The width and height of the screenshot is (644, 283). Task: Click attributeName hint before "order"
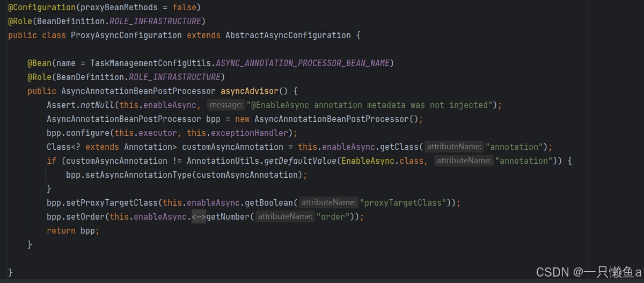284,217
